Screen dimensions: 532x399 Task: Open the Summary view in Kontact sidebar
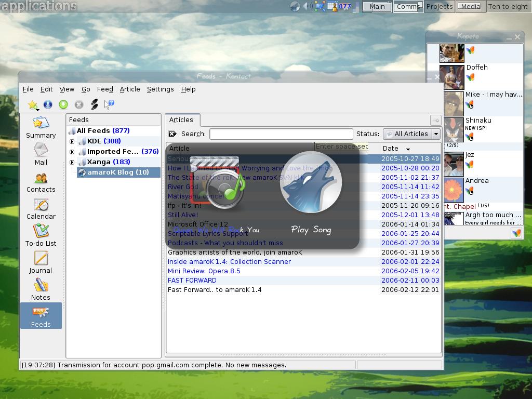41,128
